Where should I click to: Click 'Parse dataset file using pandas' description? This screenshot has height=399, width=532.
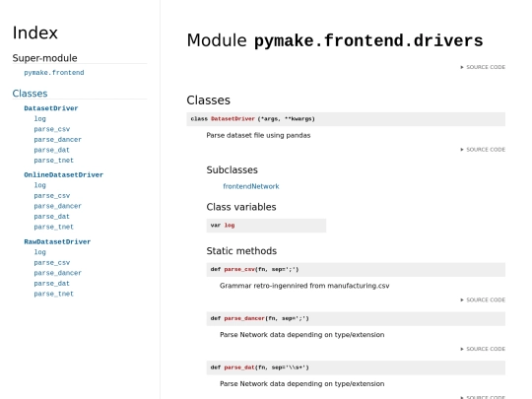point(258,135)
